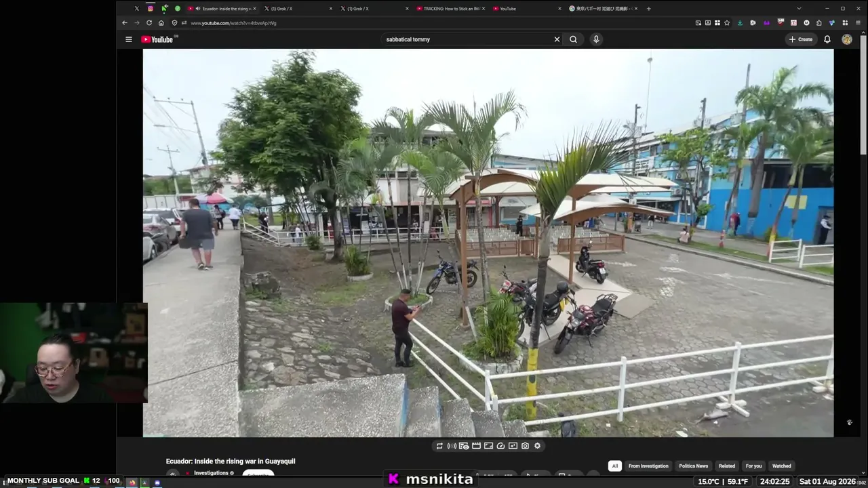868x488 pixels.
Task: Go to the YouTube home logo
Action: coord(157,39)
